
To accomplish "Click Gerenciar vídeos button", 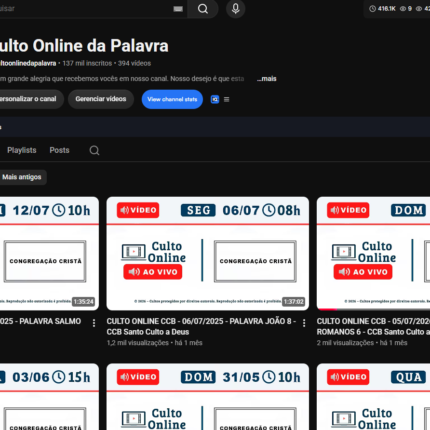I will (101, 99).
